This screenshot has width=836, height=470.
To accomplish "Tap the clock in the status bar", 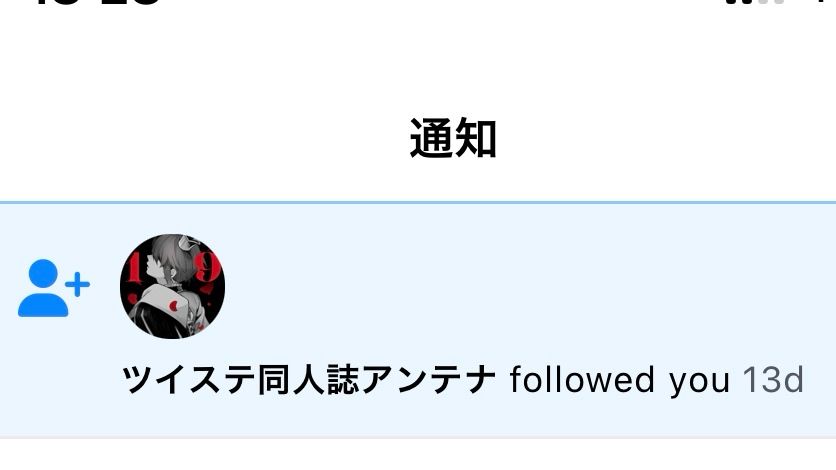I will click(x=96, y=2).
